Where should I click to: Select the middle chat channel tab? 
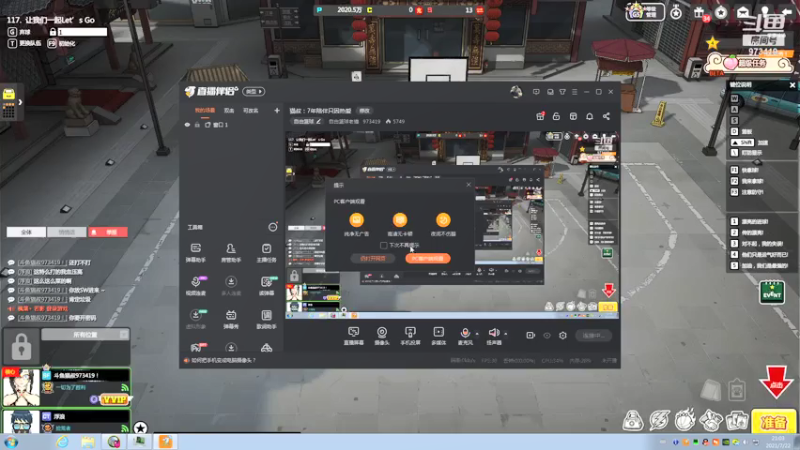pyautogui.click(x=66, y=232)
